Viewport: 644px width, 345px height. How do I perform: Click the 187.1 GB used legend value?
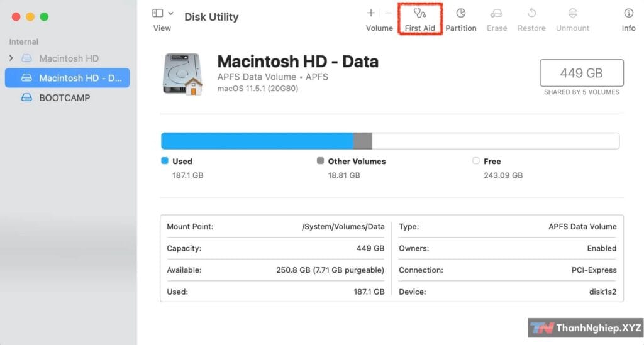(187, 175)
